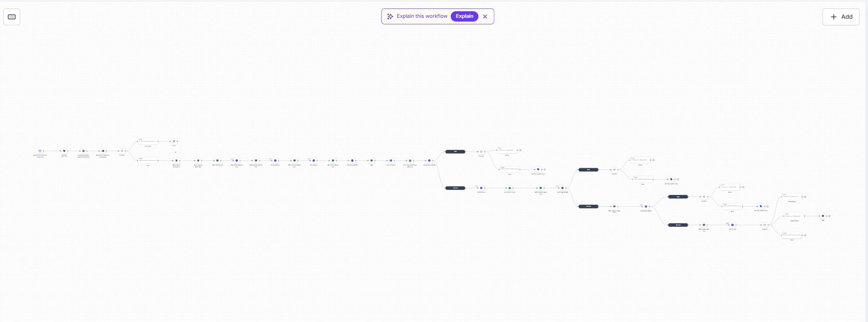Open the first internal notification node after None branch
Screen dimensions: 868x322
pyautogui.click(x=176, y=160)
